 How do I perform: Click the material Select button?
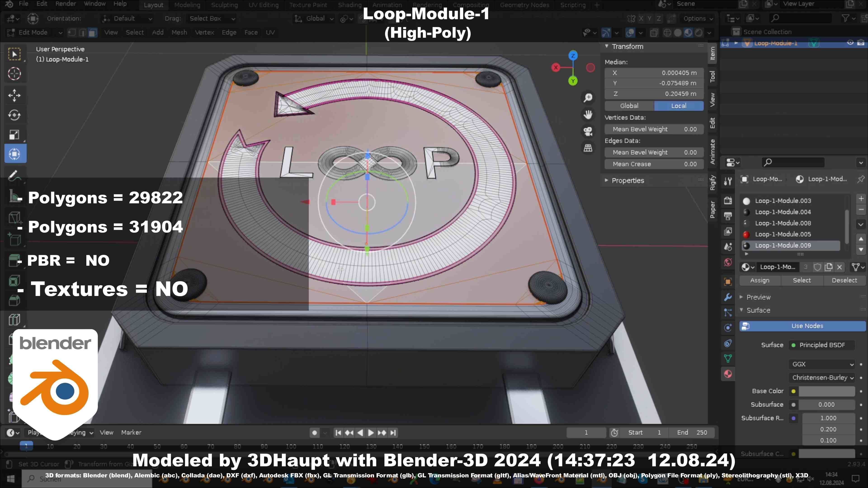(x=802, y=281)
